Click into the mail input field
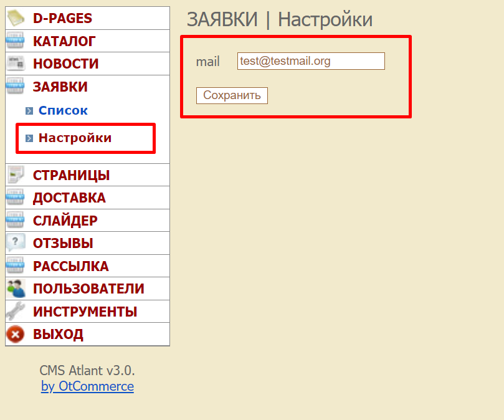This screenshot has width=504, height=420. tap(311, 61)
